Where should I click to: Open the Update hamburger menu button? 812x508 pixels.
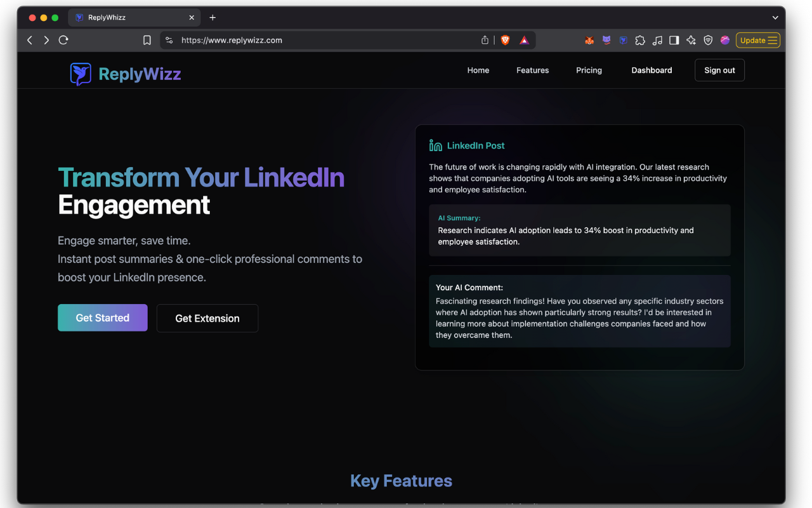tap(758, 40)
